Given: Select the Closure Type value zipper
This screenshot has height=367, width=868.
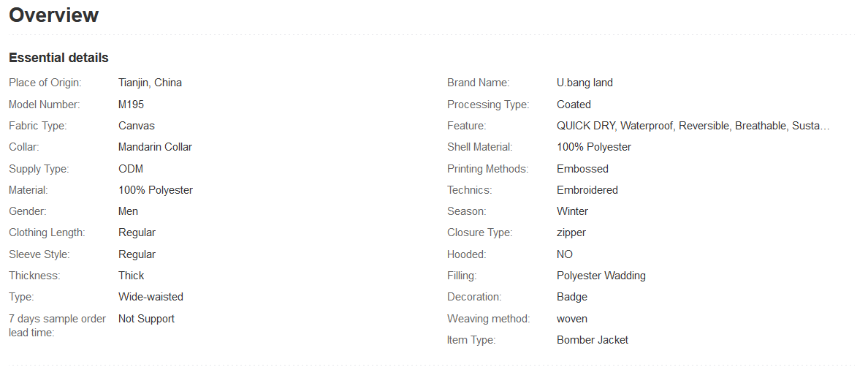Looking at the screenshot, I should click(x=571, y=232).
